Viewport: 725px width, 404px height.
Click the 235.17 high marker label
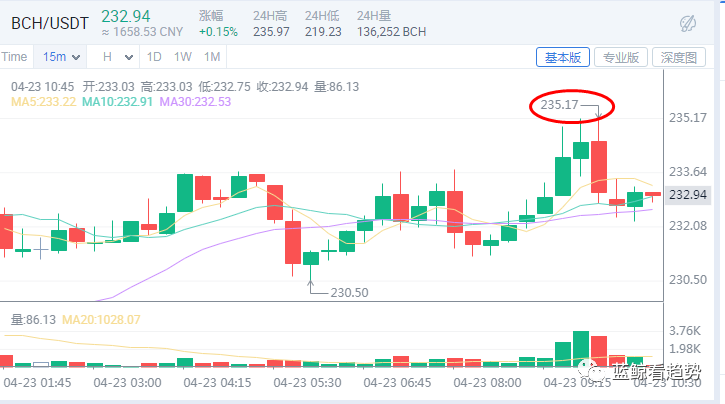point(559,105)
